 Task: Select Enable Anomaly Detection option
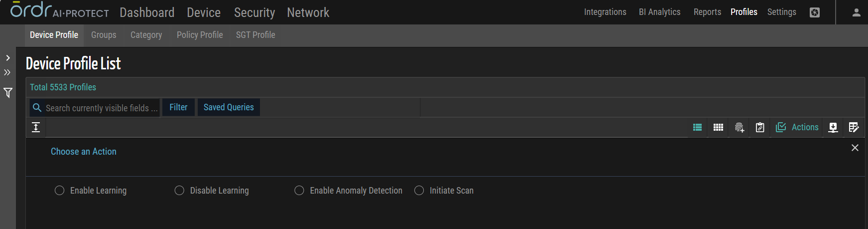(299, 191)
